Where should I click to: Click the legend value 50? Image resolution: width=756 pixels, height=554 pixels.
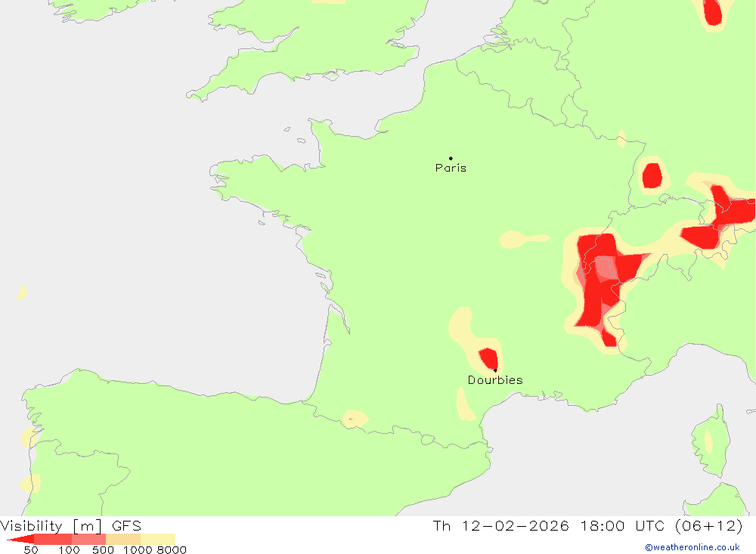tap(31, 550)
